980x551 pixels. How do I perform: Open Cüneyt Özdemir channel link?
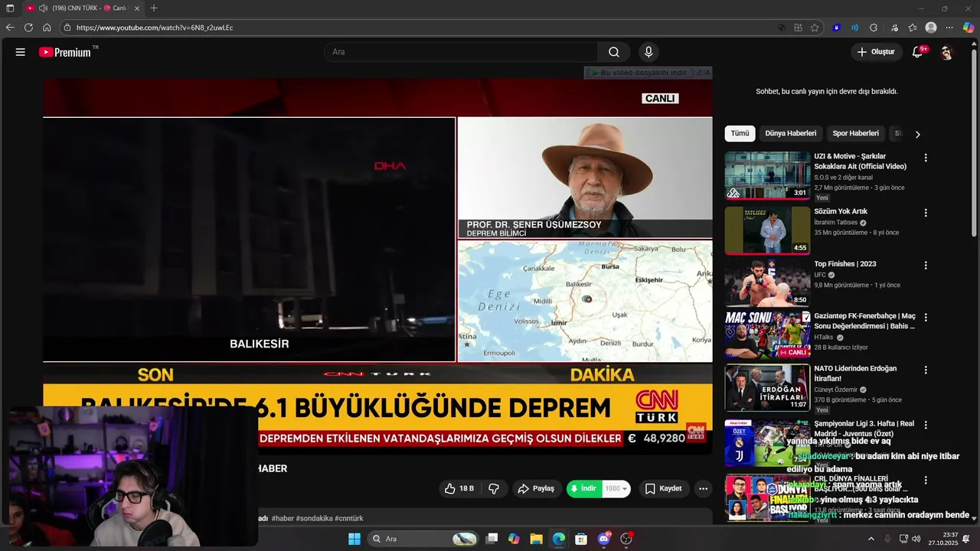[836, 390]
